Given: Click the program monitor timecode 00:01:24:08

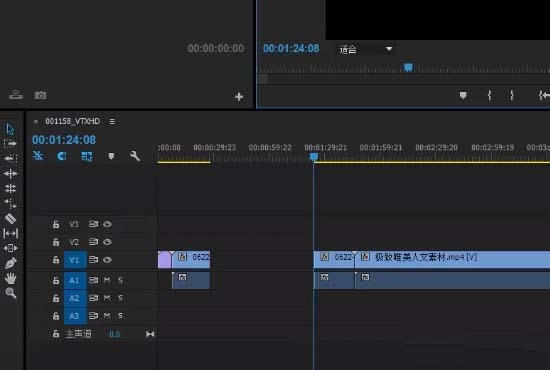Looking at the screenshot, I should coord(291,48).
